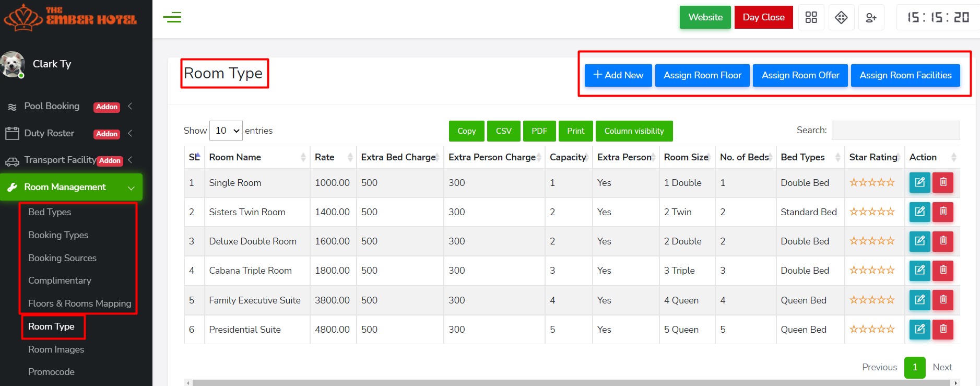This screenshot has width=980, height=386.
Task: Click Clark Ty profile avatar
Action: click(13, 64)
